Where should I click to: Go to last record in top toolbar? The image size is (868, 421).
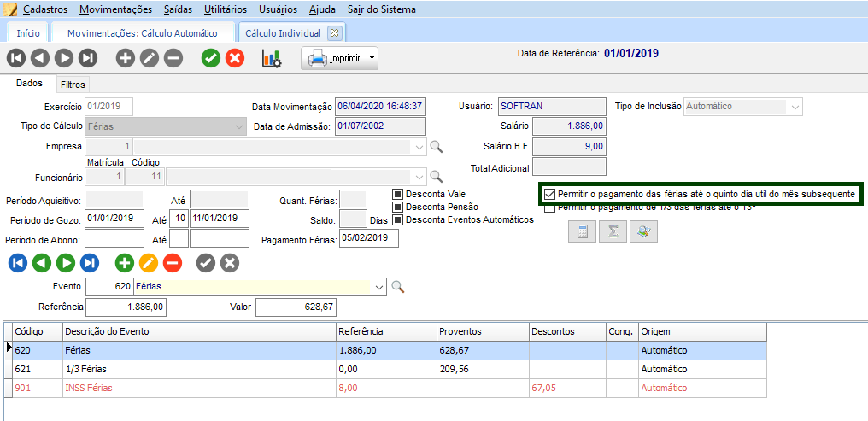88,58
